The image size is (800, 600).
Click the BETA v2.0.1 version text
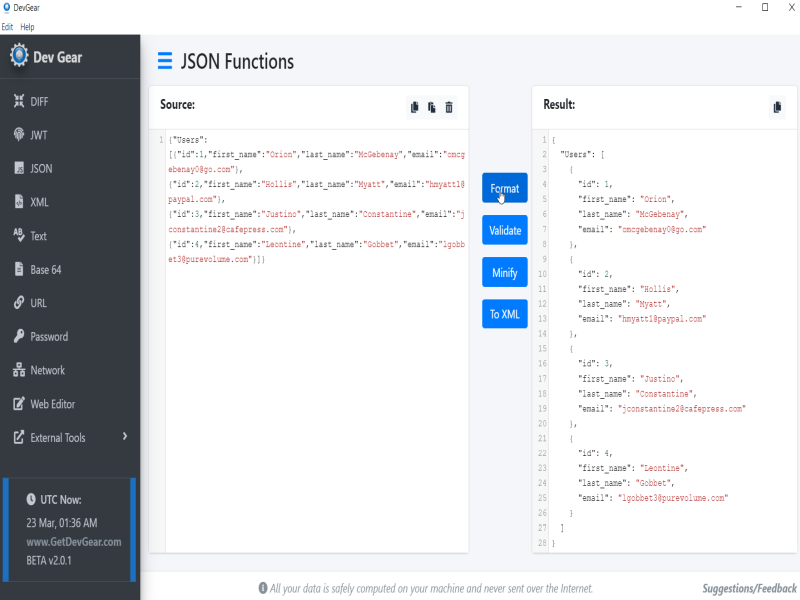(49, 561)
